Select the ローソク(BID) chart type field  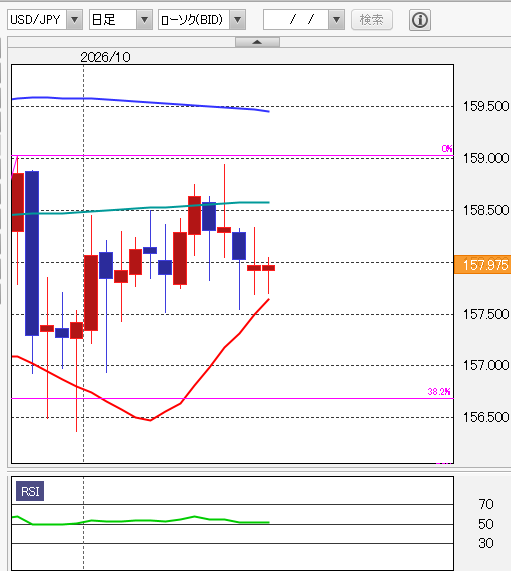194,20
